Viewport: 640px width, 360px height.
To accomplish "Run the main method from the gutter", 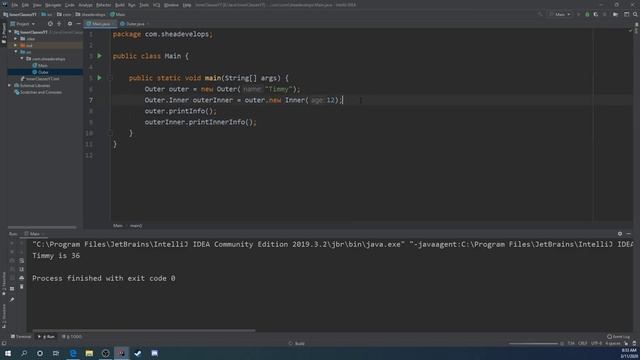I will (100, 78).
